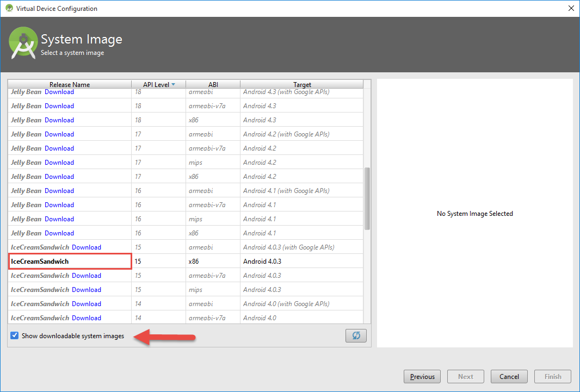Click 'Android 4.1 (with Google APIs)' target cell
Image resolution: width=580 pixels, height=392 pixels.
[286, 191]
